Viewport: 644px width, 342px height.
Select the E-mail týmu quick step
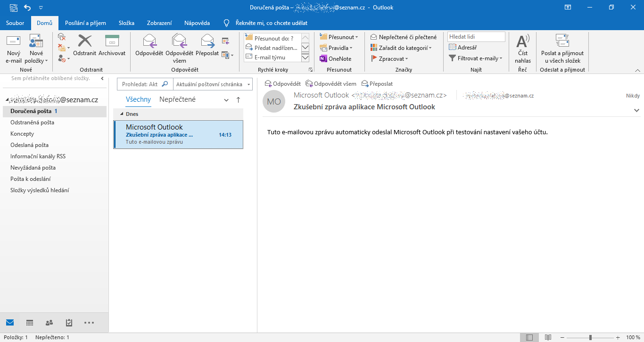pos(272,57)
